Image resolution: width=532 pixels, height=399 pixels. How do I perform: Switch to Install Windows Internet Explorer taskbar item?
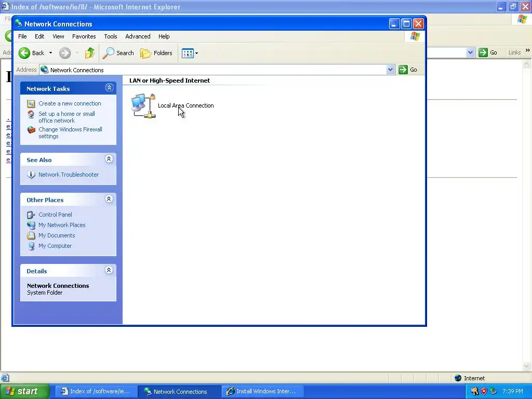tap(263, 392)
